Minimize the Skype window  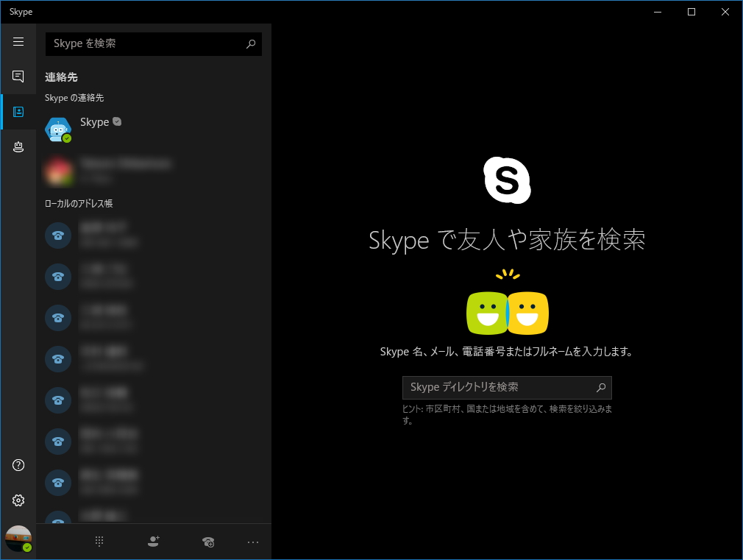pos(657,12)
